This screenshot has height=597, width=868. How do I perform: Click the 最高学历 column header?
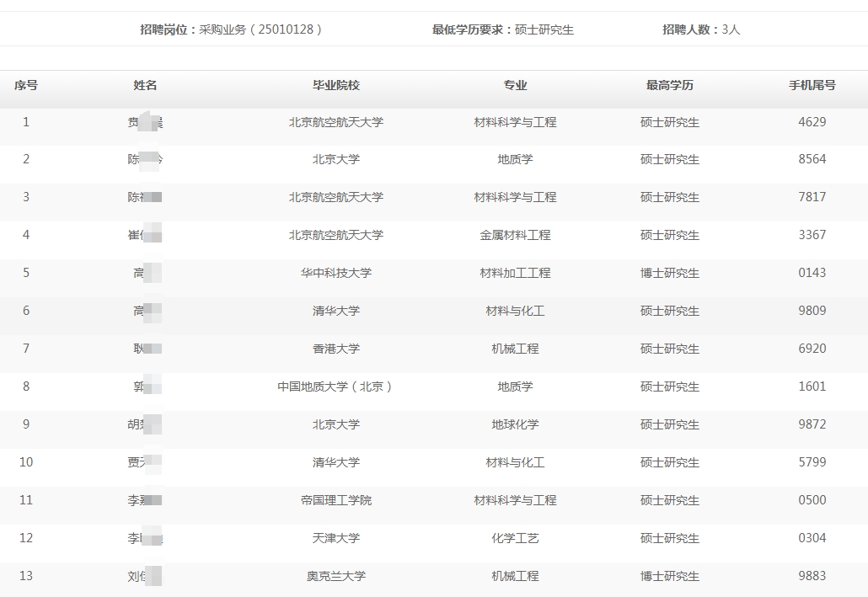[x=669, y=85]
